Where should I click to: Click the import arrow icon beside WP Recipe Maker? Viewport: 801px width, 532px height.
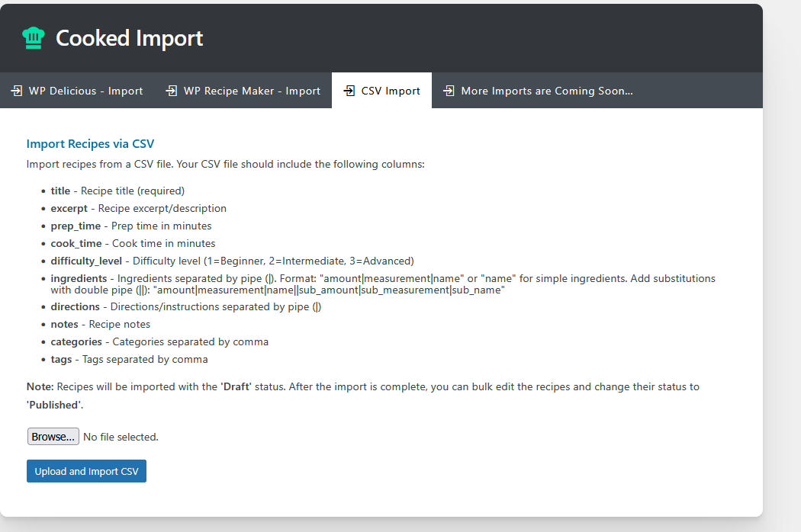coord(172,91)
